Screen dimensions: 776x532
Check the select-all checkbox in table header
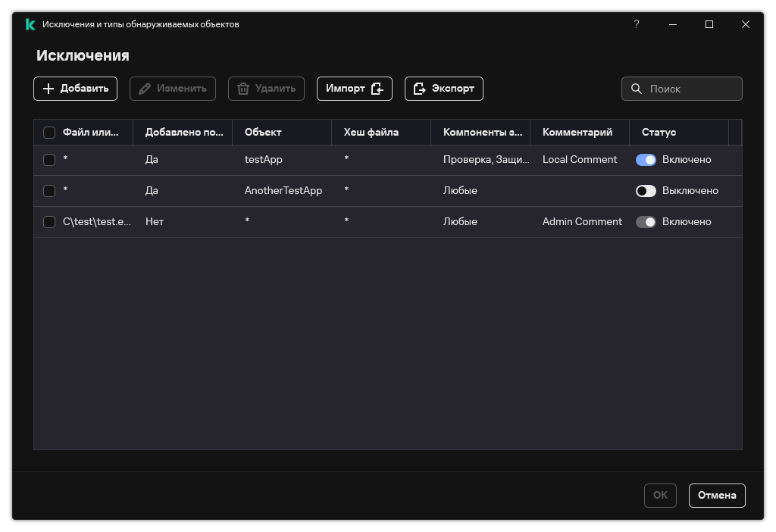click(49, 133)
